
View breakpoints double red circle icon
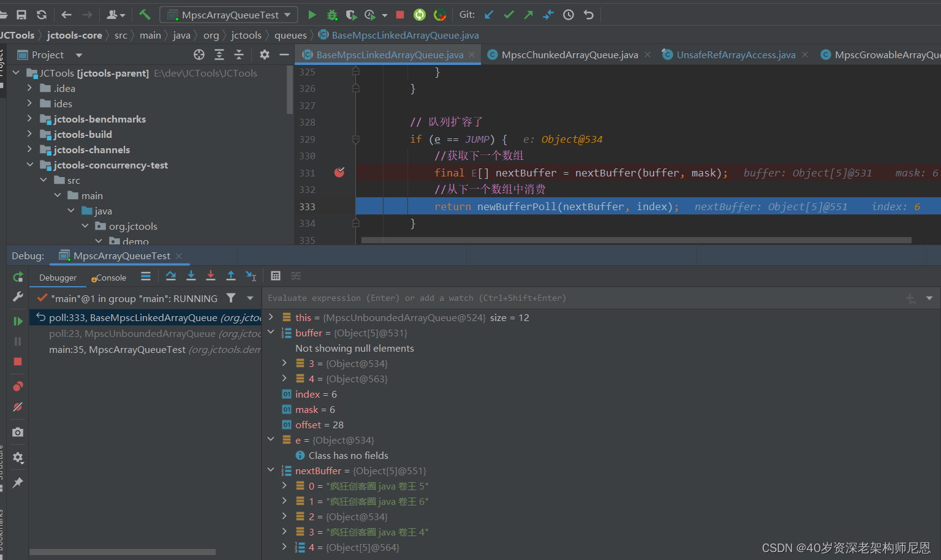(x=18, y=387)
